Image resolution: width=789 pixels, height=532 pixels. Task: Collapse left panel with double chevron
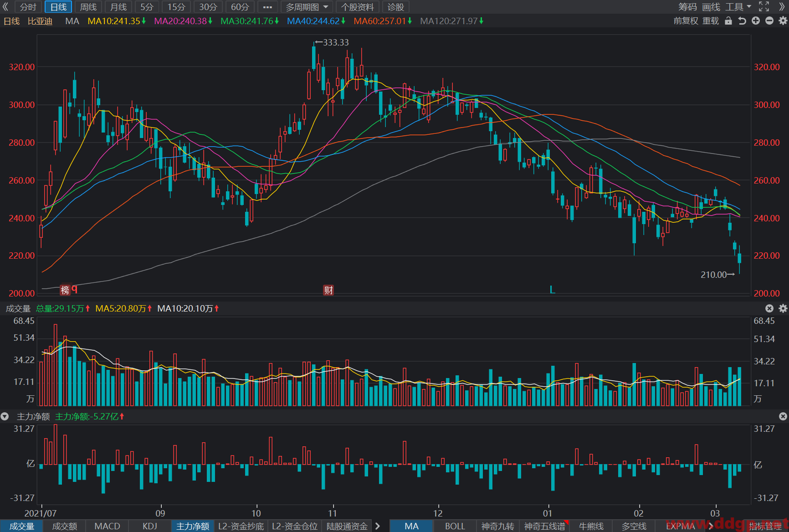point(5,7)
